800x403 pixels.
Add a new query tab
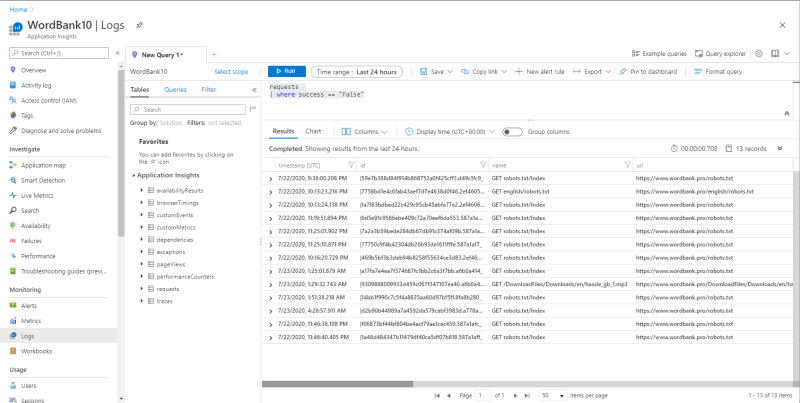(214, 55)
